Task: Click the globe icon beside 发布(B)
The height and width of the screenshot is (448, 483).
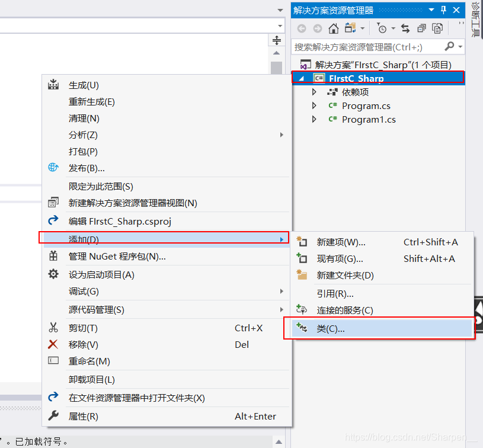Action: tap(53, 168)
